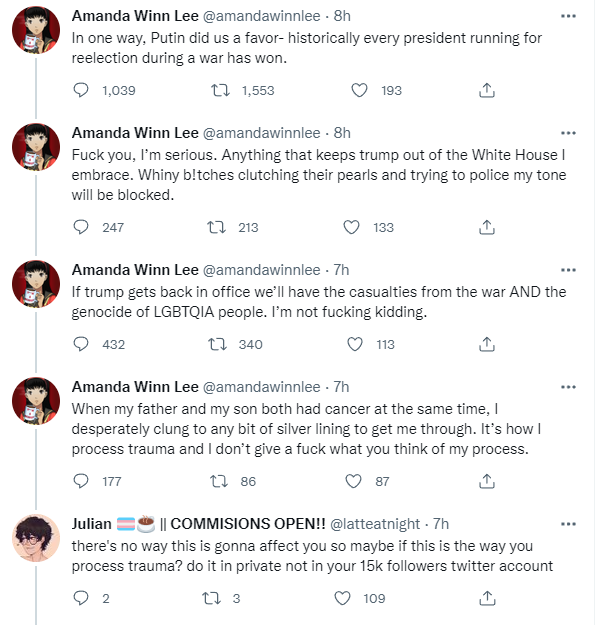Image resolution: width=596 pixels, height=625 pixels.
Task: View Amanda Winn Lee's avatar on third tweet
Action: coord(36,284)
